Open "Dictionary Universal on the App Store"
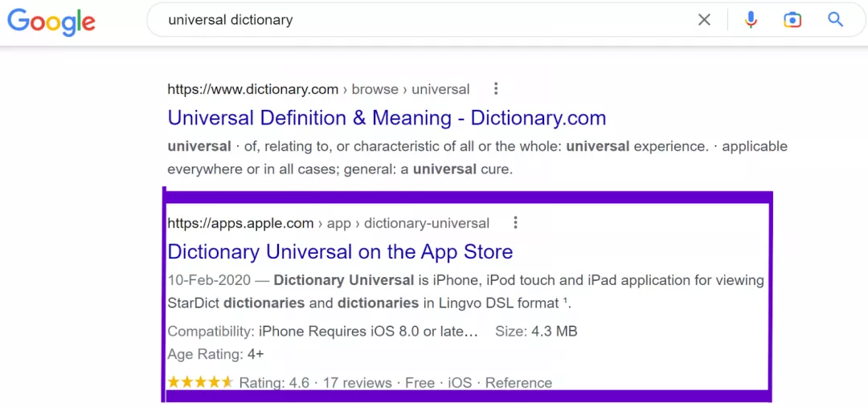Viewport: 868px width, 407px height. (341, 251)
